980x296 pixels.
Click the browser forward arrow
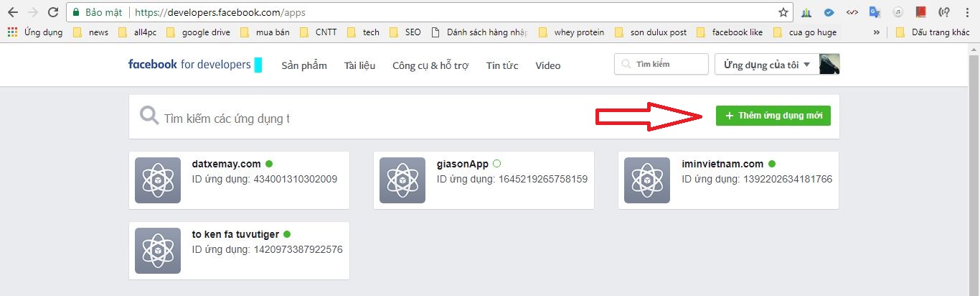click(x=33, y=12)
